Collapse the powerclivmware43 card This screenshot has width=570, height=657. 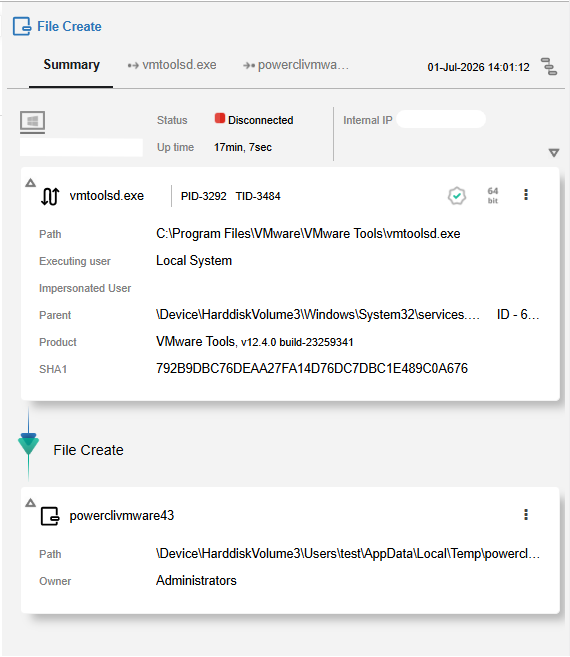point(30,503)
